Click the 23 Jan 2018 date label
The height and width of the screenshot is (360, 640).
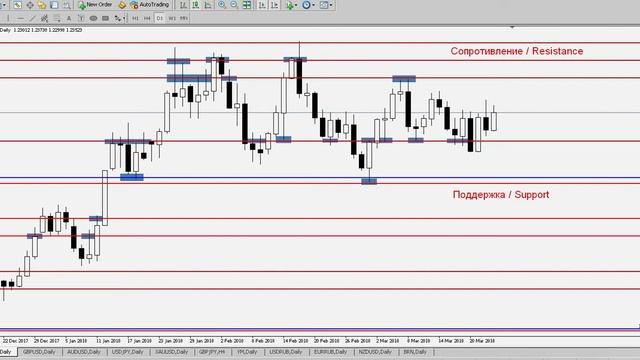point(171,341)
